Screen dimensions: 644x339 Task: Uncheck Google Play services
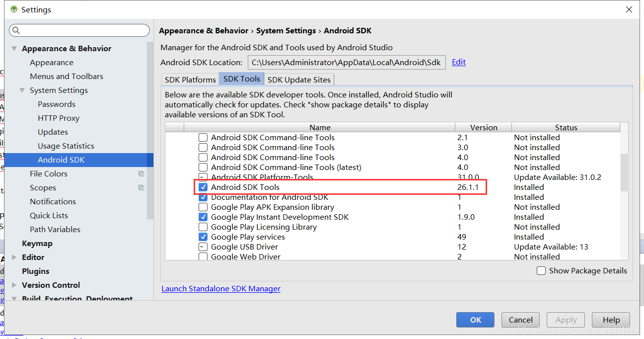click(x=203, y=237)
